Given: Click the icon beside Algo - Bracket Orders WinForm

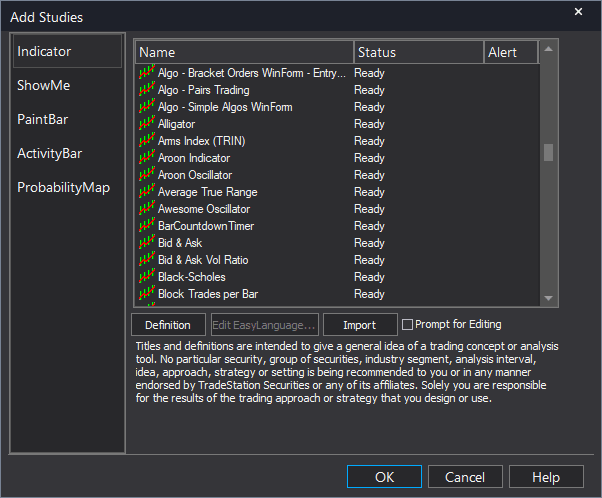Looking at the screenshot, I should point(147,73).
